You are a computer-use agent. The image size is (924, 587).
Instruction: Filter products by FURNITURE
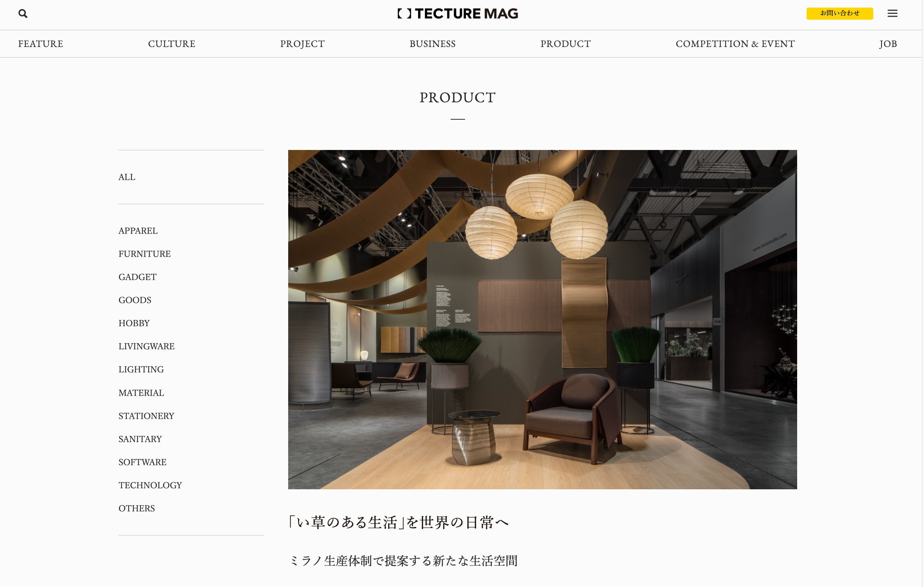pos(145,254)
